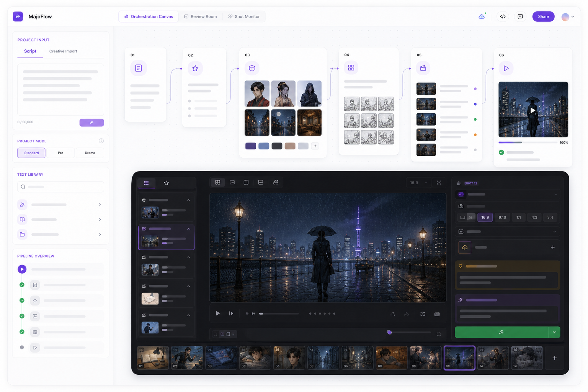588x392 pixels.
Task: Select the dark purple palette swatch
Action: [x=251, y=146]
